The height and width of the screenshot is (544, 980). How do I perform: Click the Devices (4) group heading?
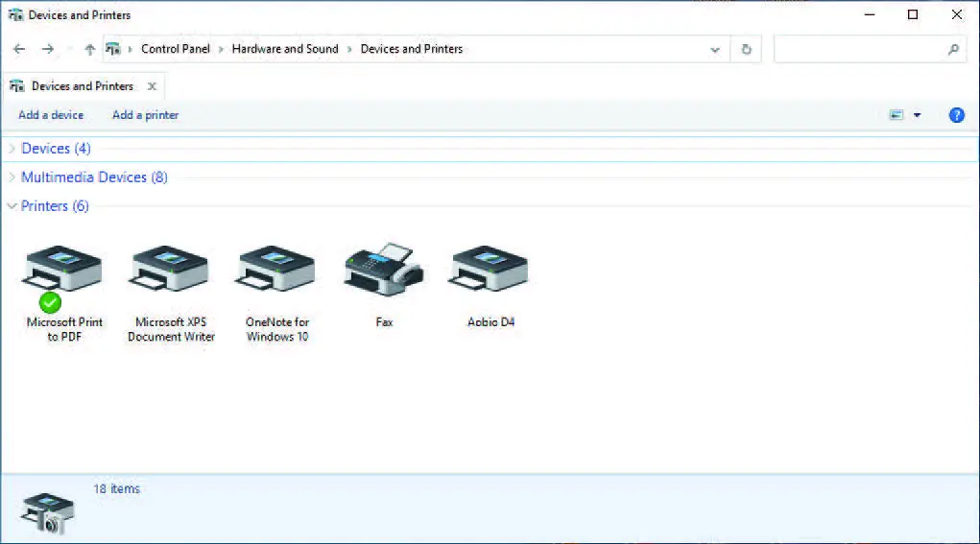pyautogui.click(x=57, y=149)
